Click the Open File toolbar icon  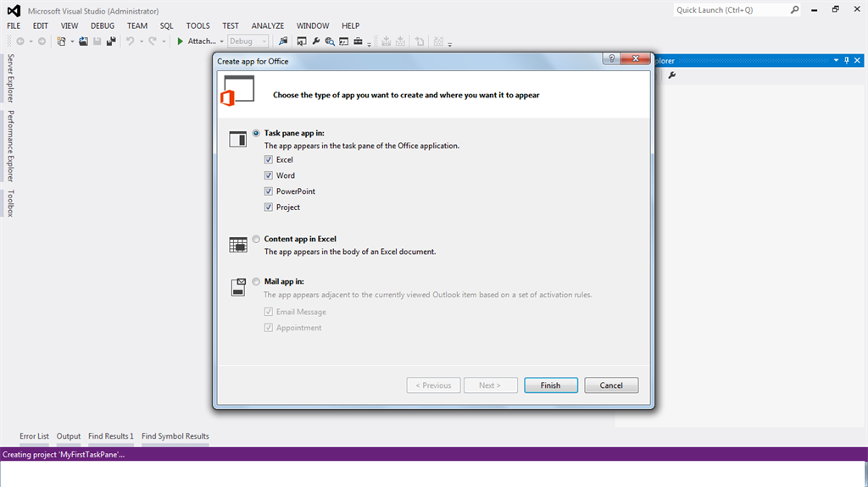click(x=83, y=42)
